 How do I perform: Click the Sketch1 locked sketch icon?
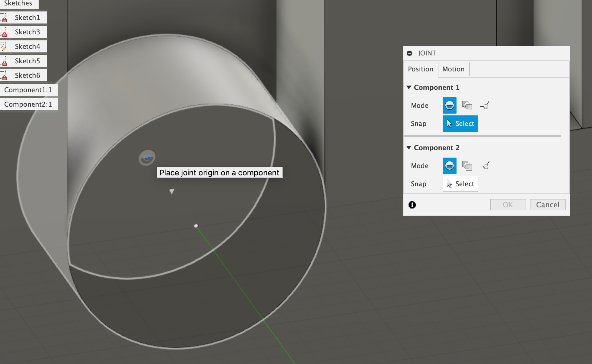point(4,17)
